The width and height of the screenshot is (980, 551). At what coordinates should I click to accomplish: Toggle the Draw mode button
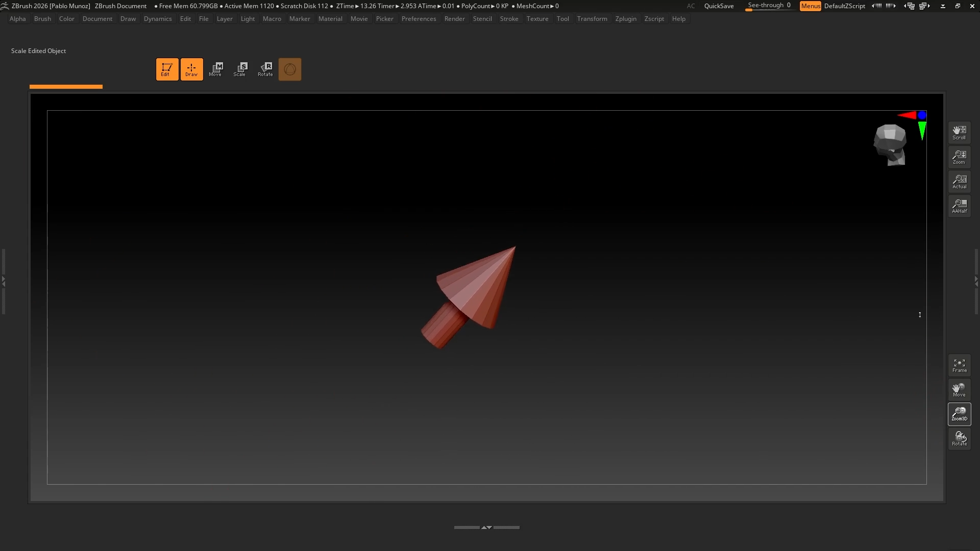click(x=191, y=69)
